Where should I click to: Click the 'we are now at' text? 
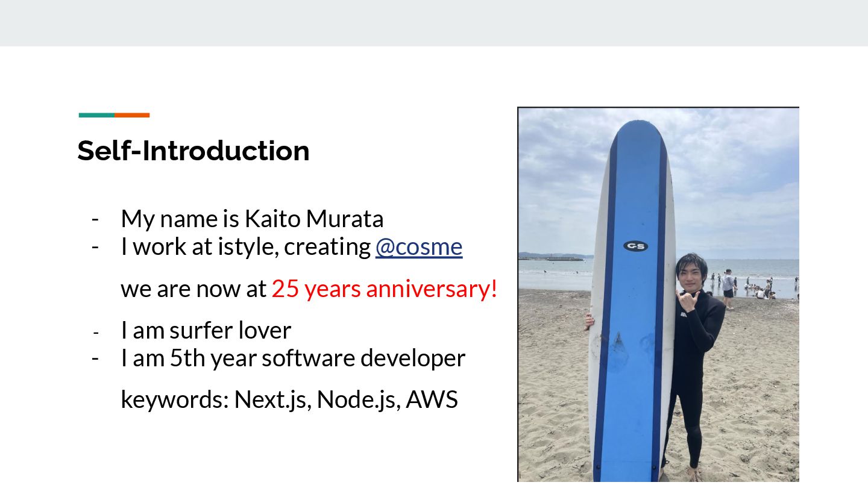(x=193, y=289)
